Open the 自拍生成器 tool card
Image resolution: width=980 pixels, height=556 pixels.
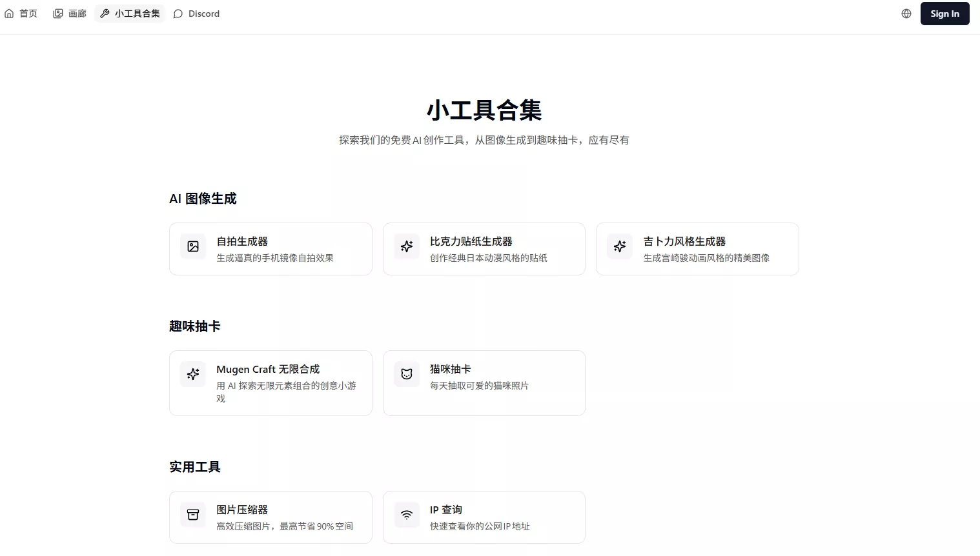tap(271, 249)
